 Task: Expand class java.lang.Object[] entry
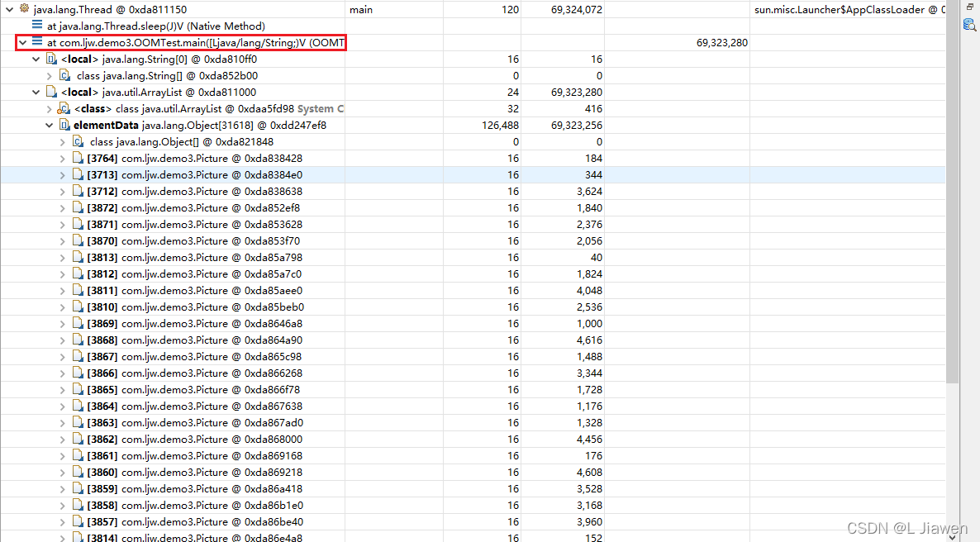click(63, 142)
